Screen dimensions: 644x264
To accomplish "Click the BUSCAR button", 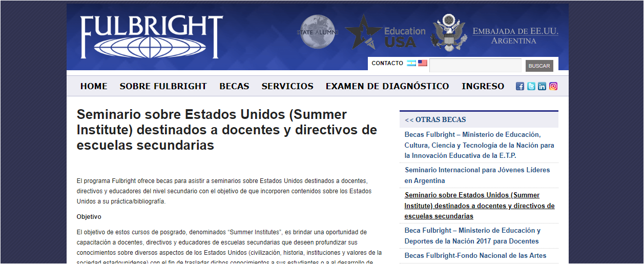I will 539,66.
